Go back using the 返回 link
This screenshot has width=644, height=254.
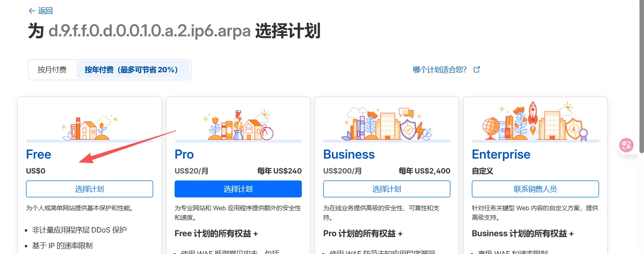[x=45, y=11]
